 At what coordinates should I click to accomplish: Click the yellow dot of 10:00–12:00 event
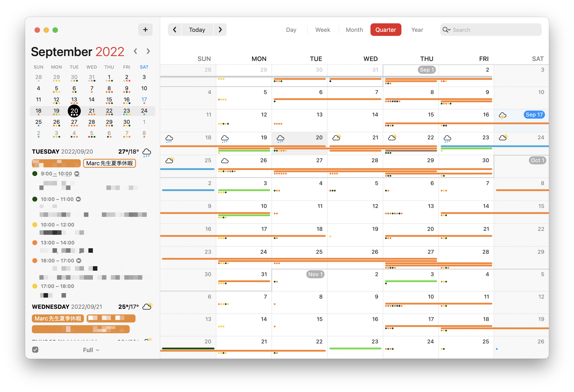35,225
